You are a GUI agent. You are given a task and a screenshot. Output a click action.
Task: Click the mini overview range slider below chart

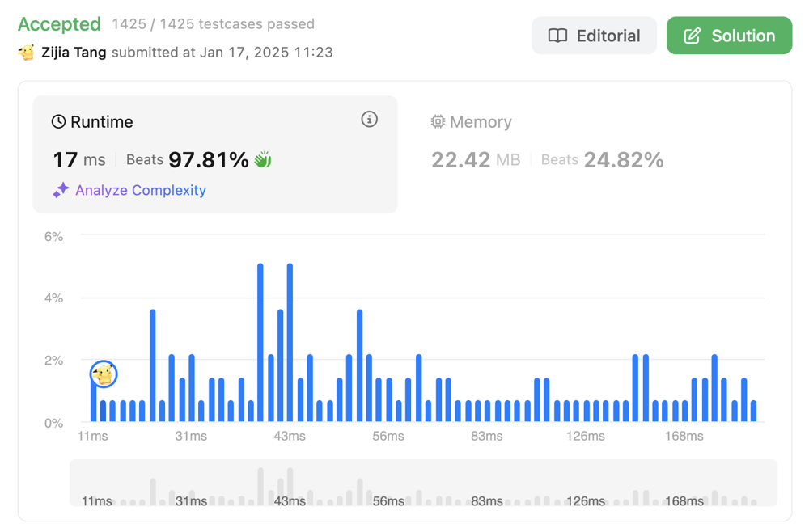(423, 483)
